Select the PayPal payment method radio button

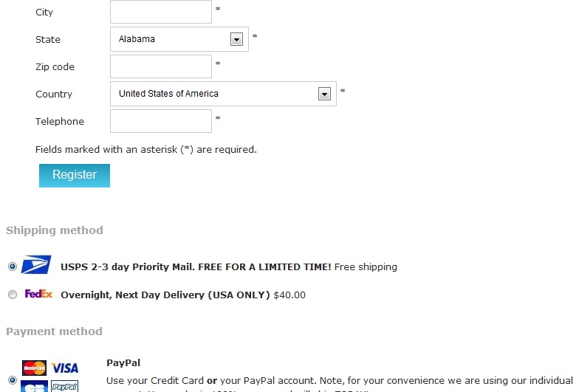12,379
